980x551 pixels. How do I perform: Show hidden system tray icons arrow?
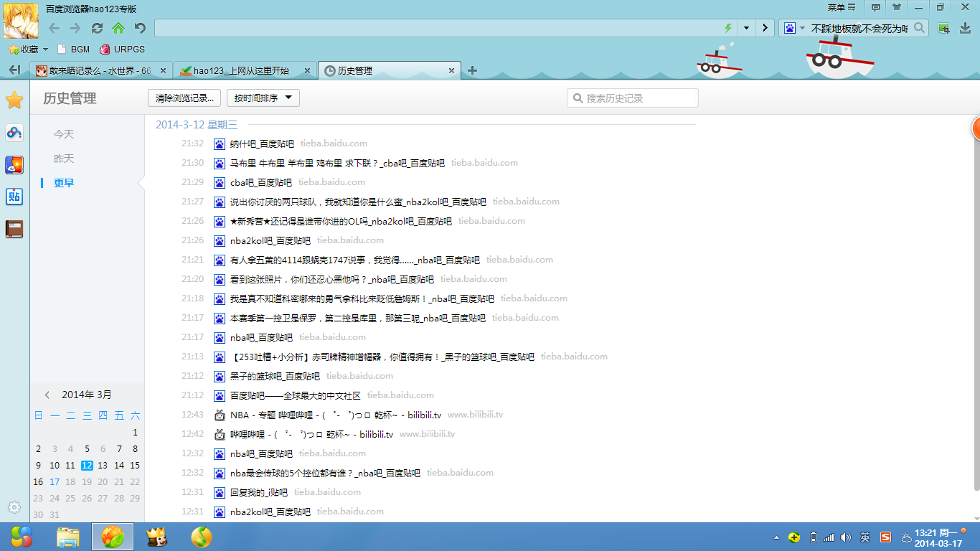[x=776, y=537]
